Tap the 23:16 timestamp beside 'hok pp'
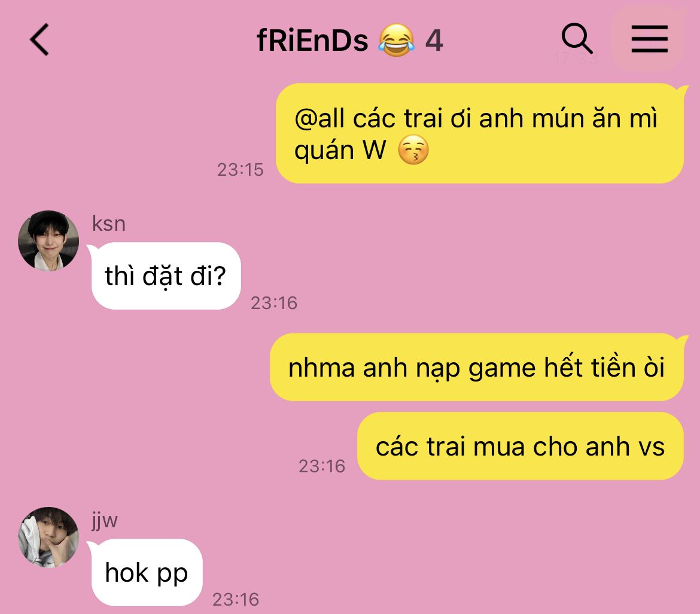This screenshot has height=614, width=700. pos(236,599)
